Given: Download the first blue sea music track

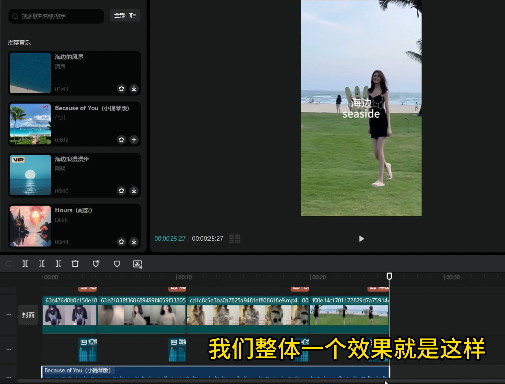Looking at the screenshot, I should 134,89.
